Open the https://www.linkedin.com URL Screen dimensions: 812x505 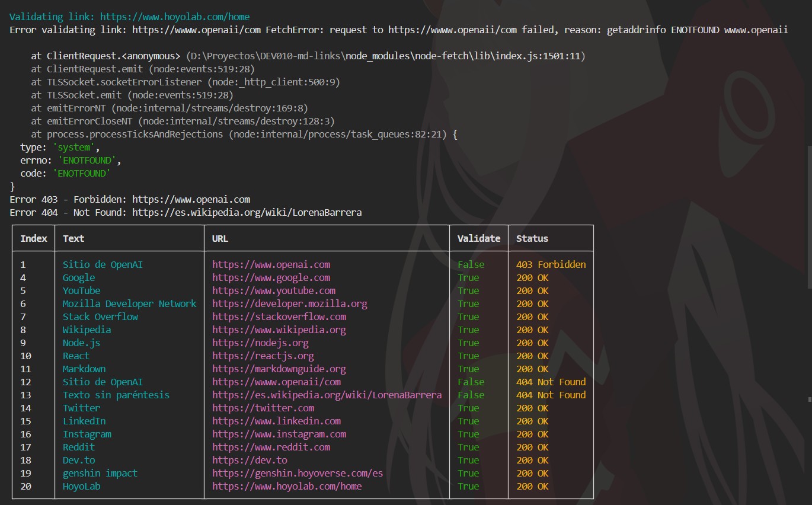277,421
